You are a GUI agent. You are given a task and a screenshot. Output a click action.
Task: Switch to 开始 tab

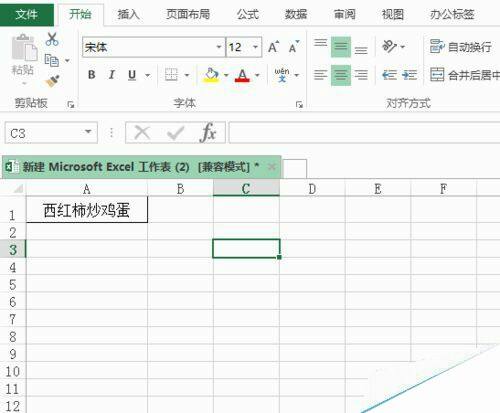[80, 14]
